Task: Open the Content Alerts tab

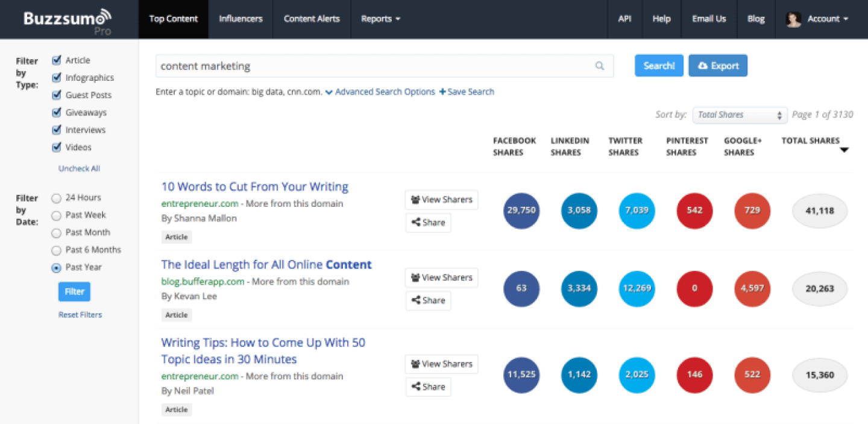Action: point(312,19)
